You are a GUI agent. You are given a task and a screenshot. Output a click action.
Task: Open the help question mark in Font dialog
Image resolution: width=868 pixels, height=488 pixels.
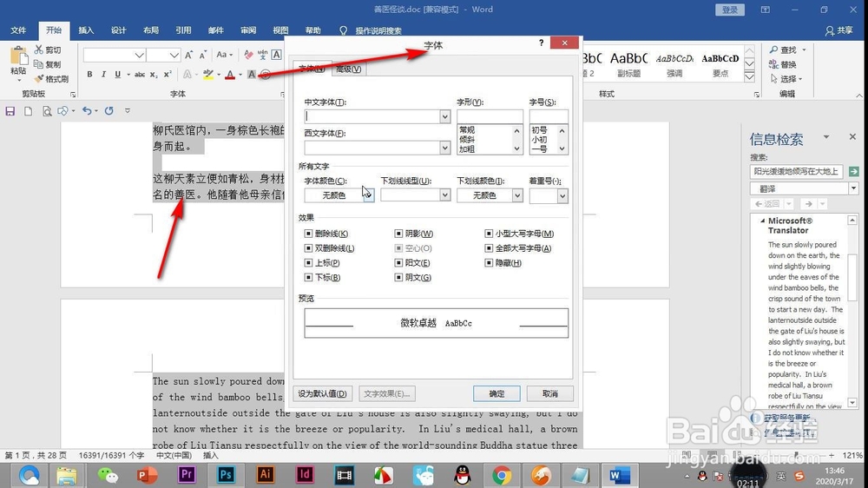[x=541, y=43]
